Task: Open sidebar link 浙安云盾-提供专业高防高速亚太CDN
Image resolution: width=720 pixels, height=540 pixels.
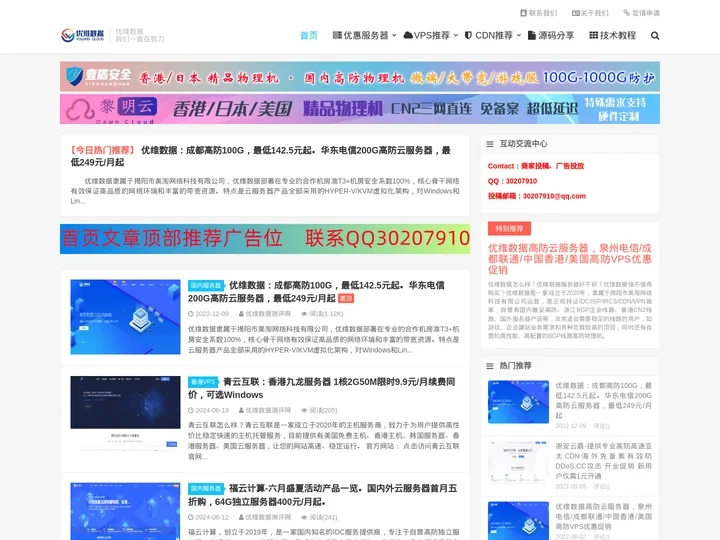Action: click(x=603, y=461)
